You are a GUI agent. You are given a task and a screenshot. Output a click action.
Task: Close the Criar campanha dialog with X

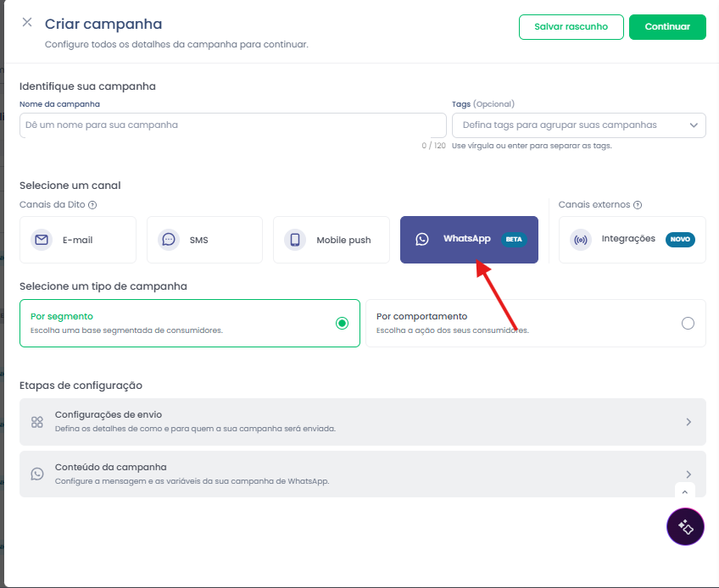(x=27, y=22)
